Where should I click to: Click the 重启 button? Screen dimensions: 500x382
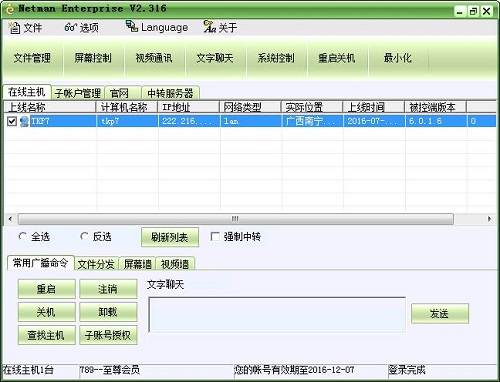pos(47,289)
